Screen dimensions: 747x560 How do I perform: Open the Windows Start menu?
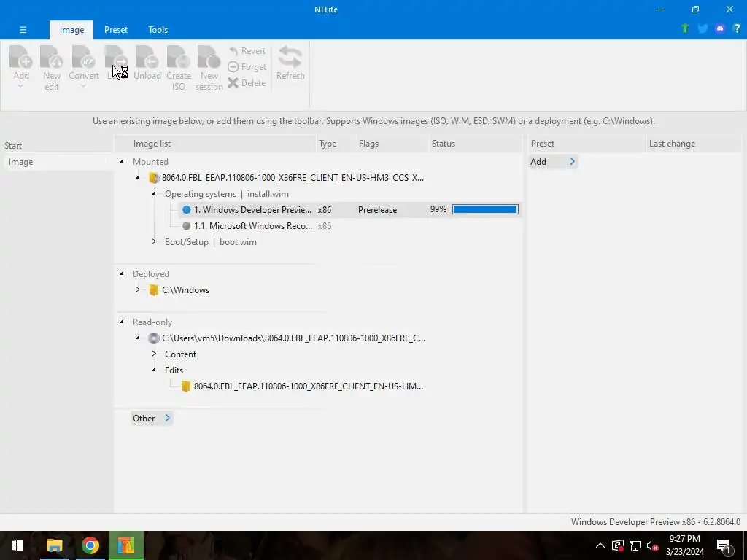(18, 545)
